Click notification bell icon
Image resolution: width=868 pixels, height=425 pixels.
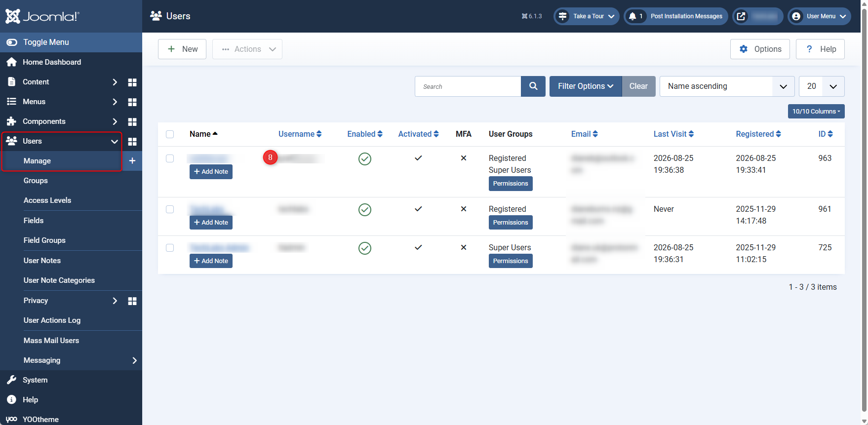coord(632,16)
